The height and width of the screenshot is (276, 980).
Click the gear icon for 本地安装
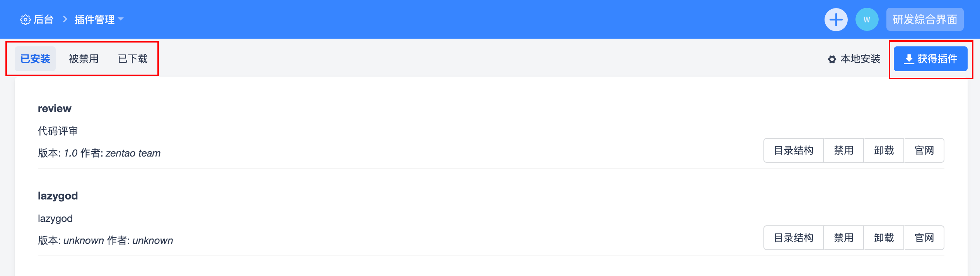point(832,60)
